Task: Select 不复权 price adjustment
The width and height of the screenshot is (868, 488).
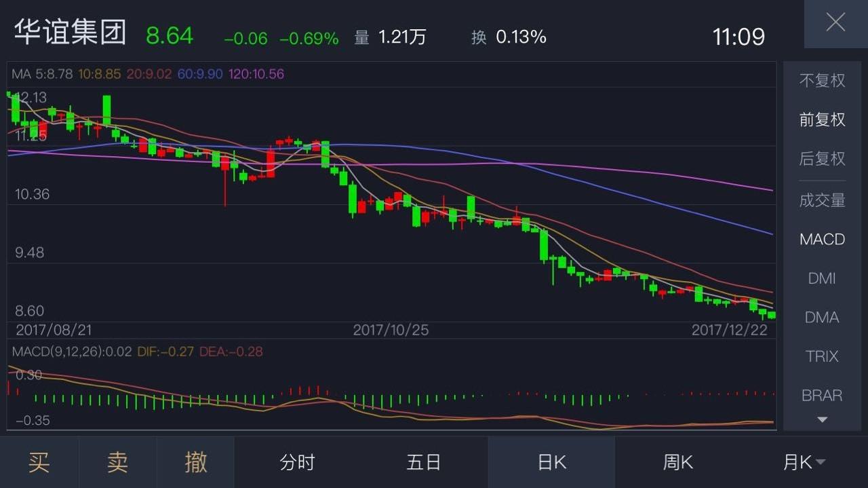Action: pos(823,80)
